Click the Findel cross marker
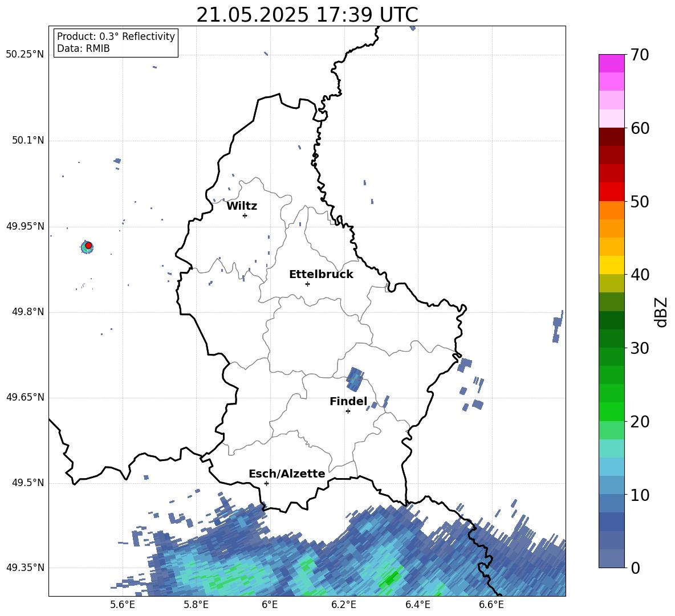 pos(348,411)
